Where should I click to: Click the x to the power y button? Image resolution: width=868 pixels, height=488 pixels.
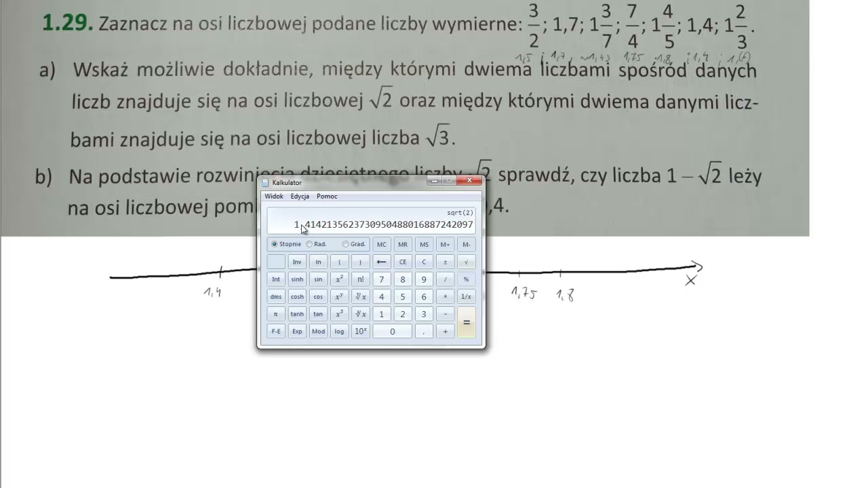[x=339, y=297]
